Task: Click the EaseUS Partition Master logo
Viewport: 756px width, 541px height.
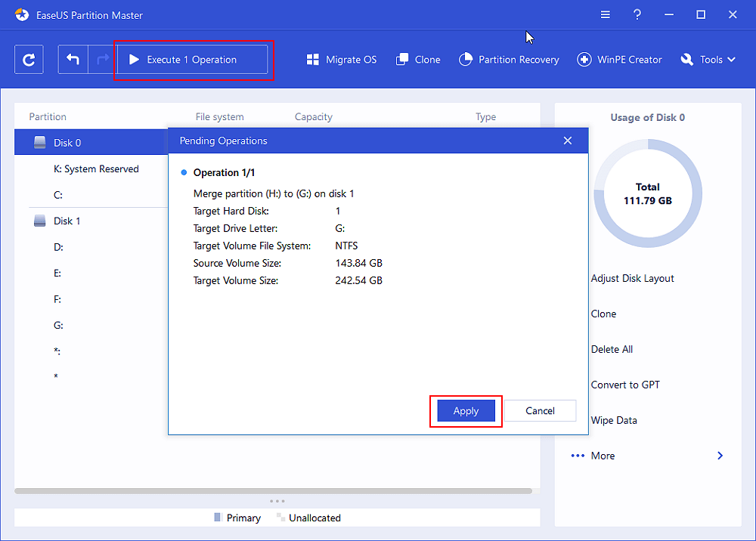Action: (22, 15)
